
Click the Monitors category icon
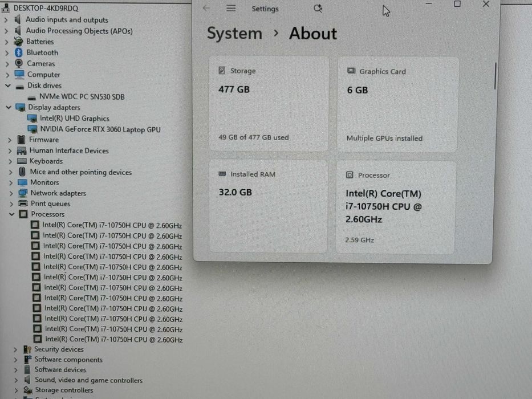(x=22, y=182)
